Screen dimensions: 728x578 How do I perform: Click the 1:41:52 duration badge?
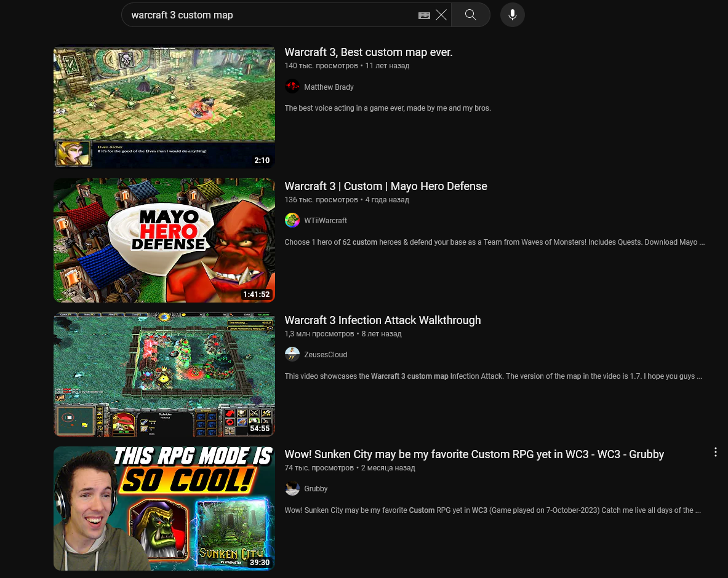click(x=256, y=294)
